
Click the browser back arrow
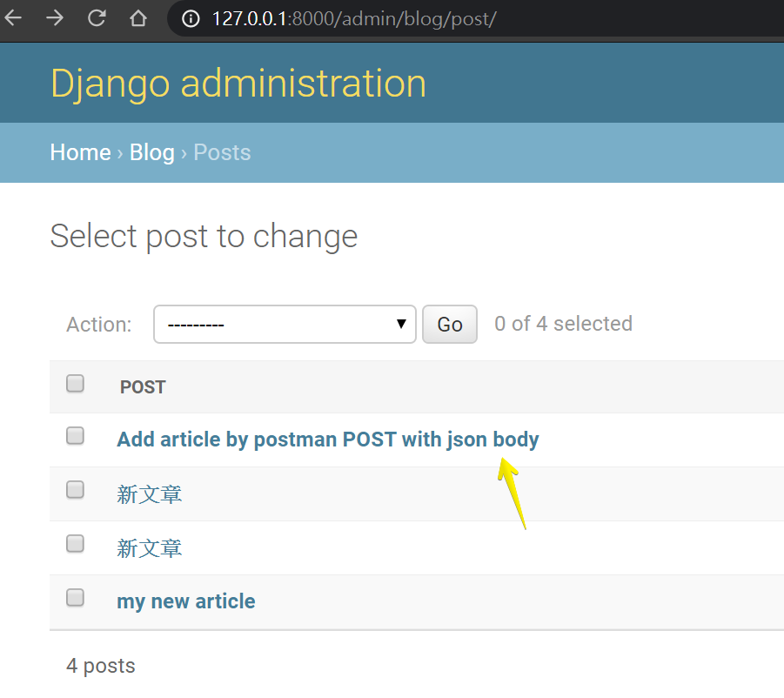[13, 18]
